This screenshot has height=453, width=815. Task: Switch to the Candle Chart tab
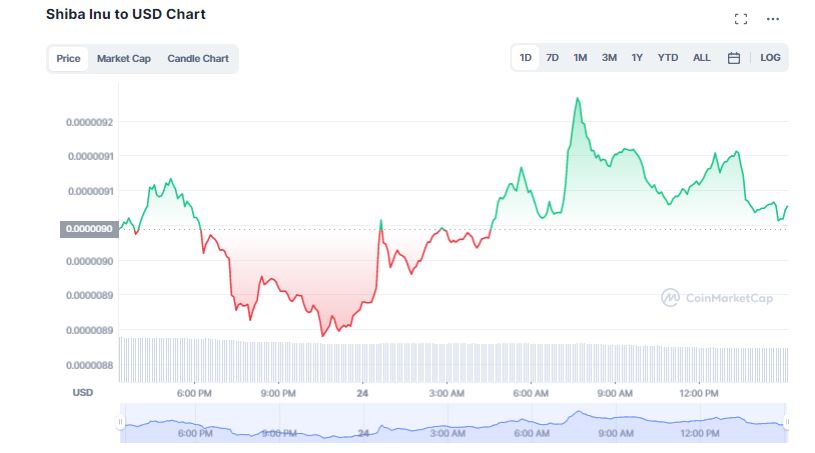point(198,58)
